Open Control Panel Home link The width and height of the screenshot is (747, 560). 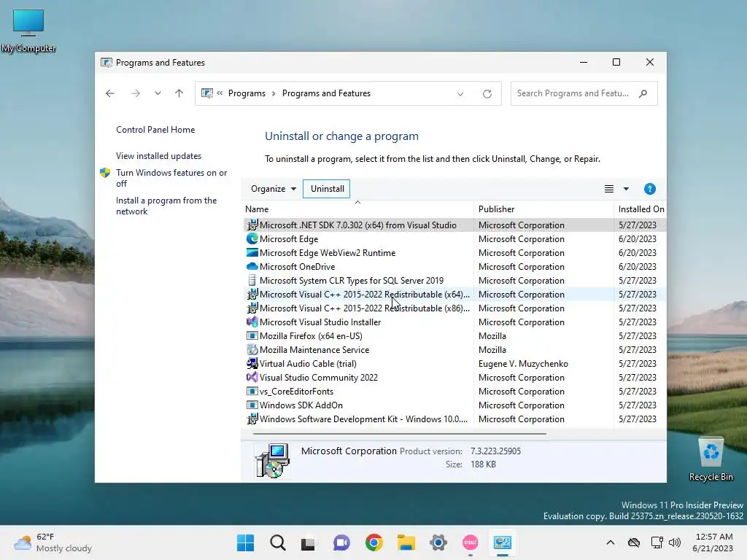[x=155, y=130]
